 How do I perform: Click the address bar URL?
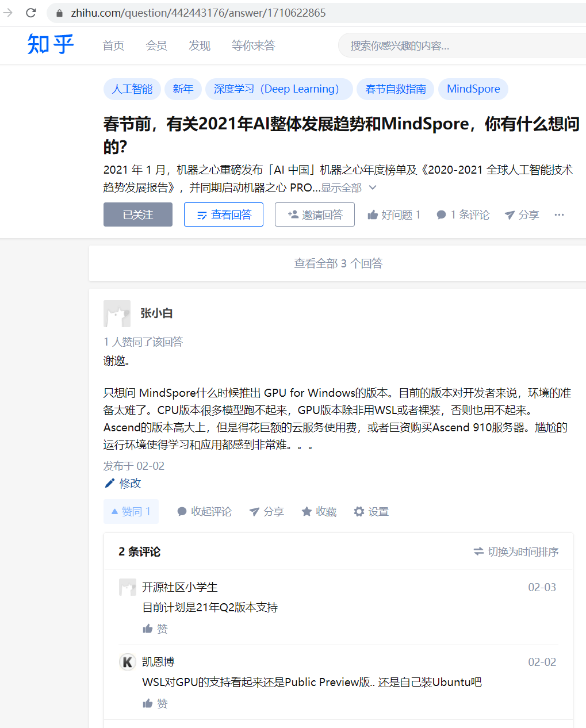[x=198, y=13]
